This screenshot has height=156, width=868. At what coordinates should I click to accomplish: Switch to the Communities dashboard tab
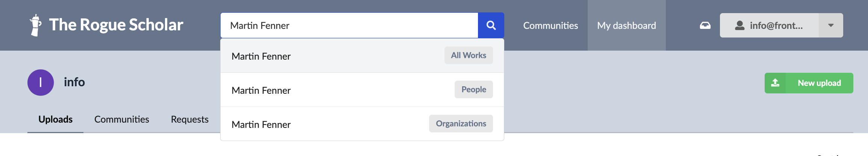[122, 119]
